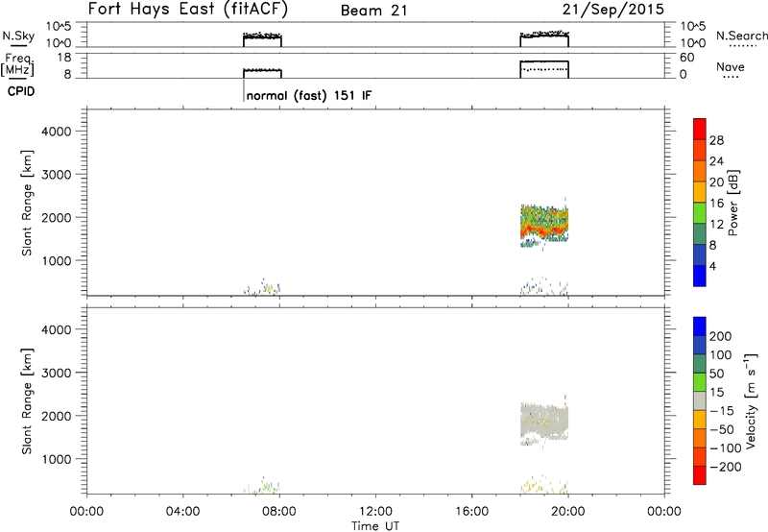The width and height of the screenshot is (768, 532).
Task: Pick the power color segment between 24 and 28
Action: coord(700,150)
